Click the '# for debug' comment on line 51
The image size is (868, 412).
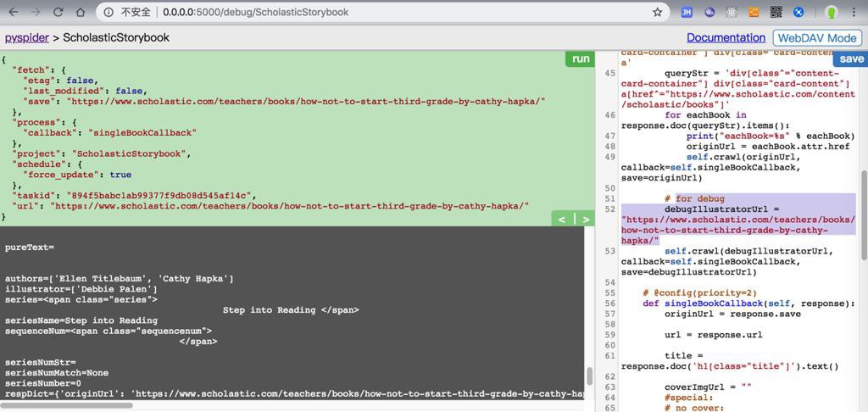695,199
